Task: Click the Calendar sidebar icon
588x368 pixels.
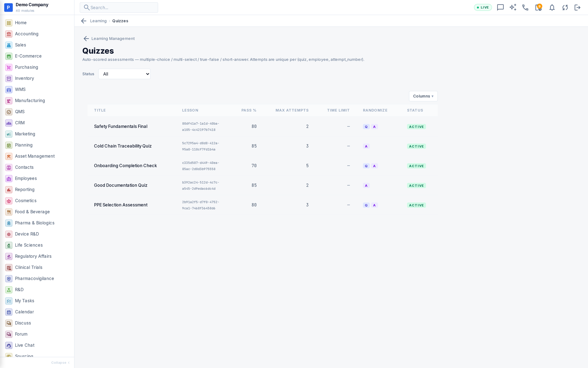Action: 9,312
